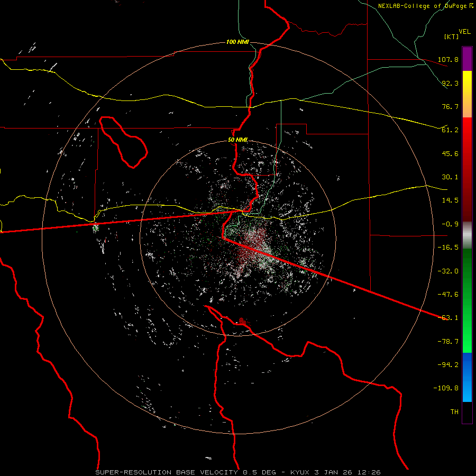Click the 50 NMI range ring label

(237, 140)
